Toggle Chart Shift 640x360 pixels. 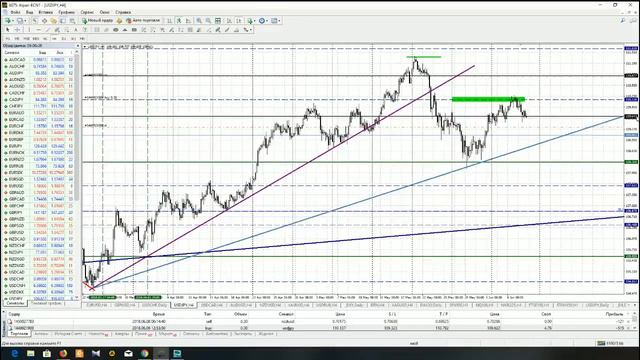point(239,20)
